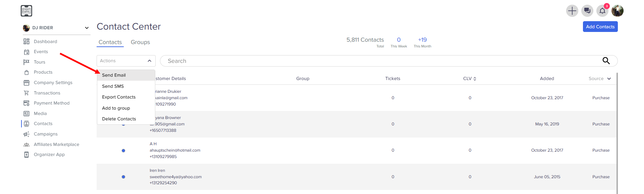Screen dimensions: 644x194
Task: Choose Send Email from Actions menu
Action: [126, 75]
